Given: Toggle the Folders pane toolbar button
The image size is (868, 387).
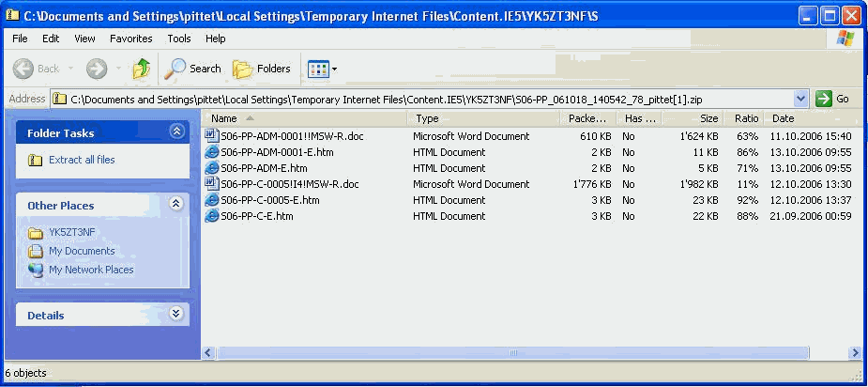Looking at the screenshot, I should [x=261, y=69].
